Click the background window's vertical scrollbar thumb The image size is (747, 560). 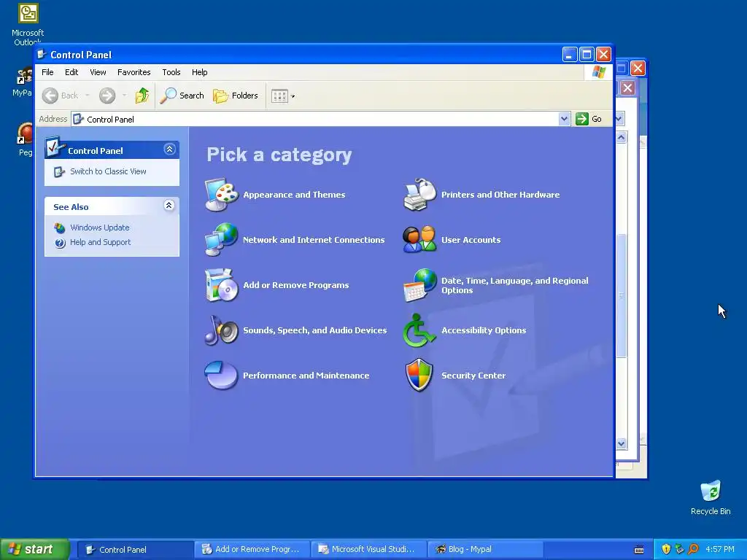tap(622, 295)
